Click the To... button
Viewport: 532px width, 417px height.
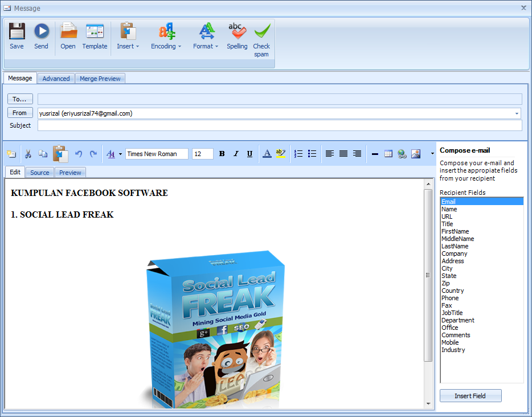tap(20, 99)
